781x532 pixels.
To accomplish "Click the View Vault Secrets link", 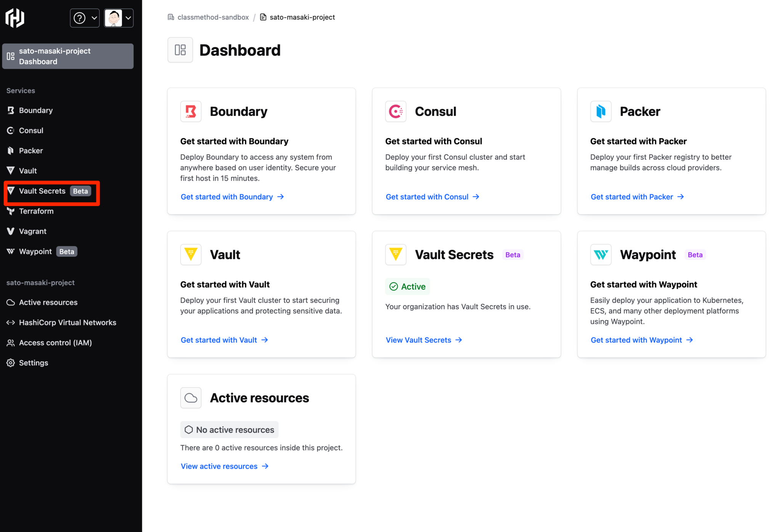I will pos(418,340).
